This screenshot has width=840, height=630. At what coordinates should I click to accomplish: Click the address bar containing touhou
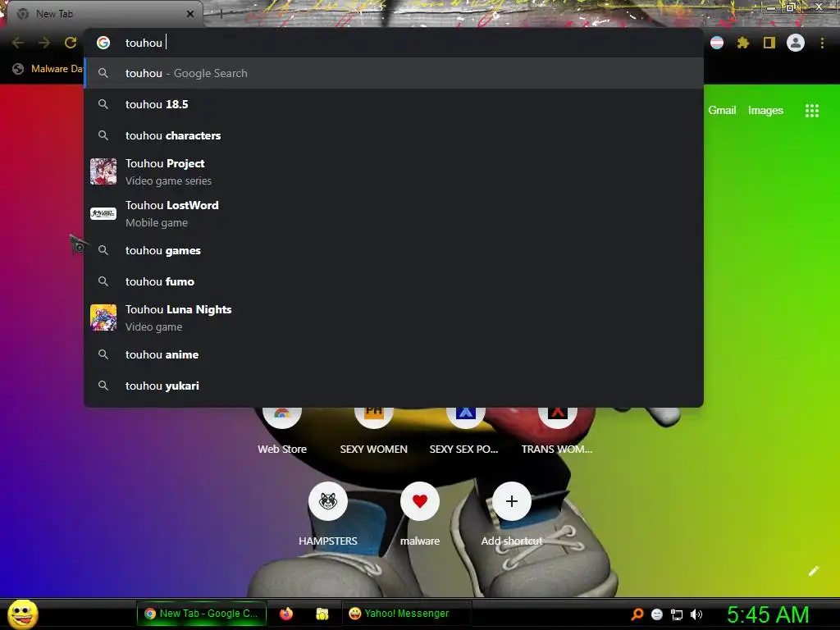(x=393, y=43)
